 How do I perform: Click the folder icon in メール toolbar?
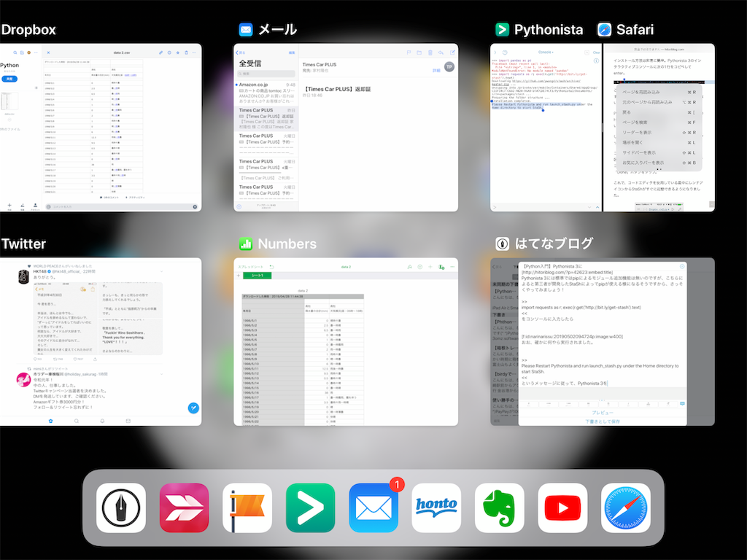click(419, 52)
